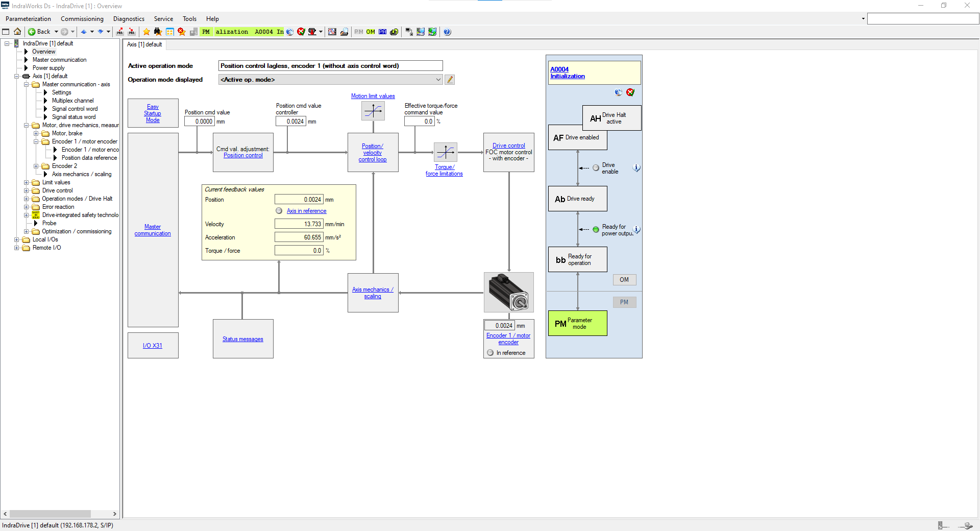980x531 pixels.
Task: Click the search field at top right
Action: 923,19
